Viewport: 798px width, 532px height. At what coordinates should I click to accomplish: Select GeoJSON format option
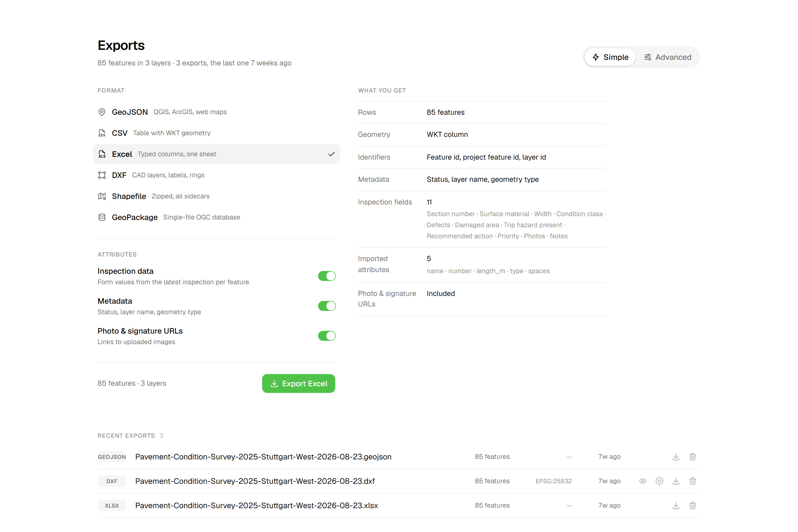(216, 112)
